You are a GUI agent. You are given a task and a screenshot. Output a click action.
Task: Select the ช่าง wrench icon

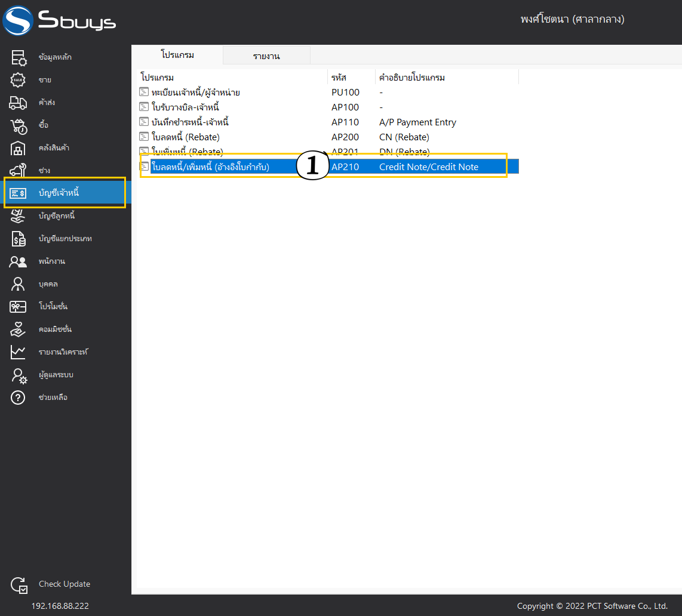18,170
